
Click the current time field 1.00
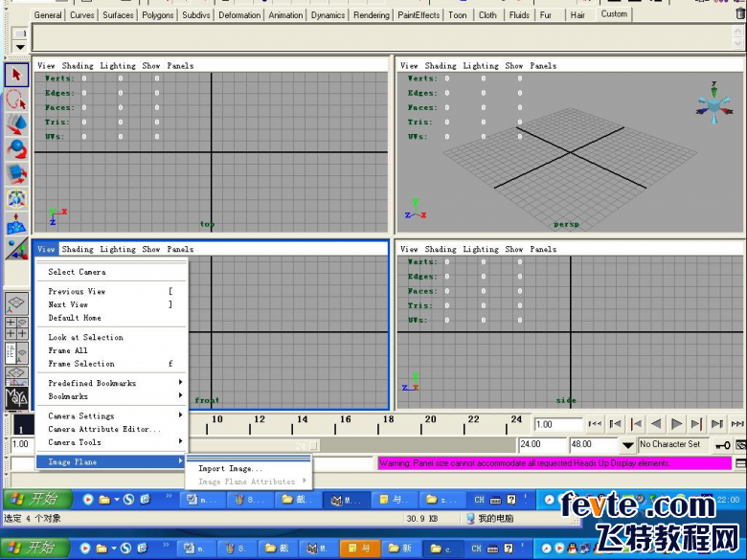click(x=558, y=424)
